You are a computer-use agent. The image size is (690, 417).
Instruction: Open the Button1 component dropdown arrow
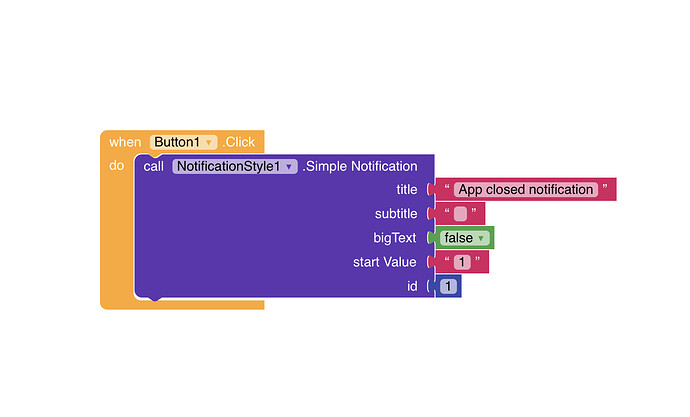tap(209, 143)
